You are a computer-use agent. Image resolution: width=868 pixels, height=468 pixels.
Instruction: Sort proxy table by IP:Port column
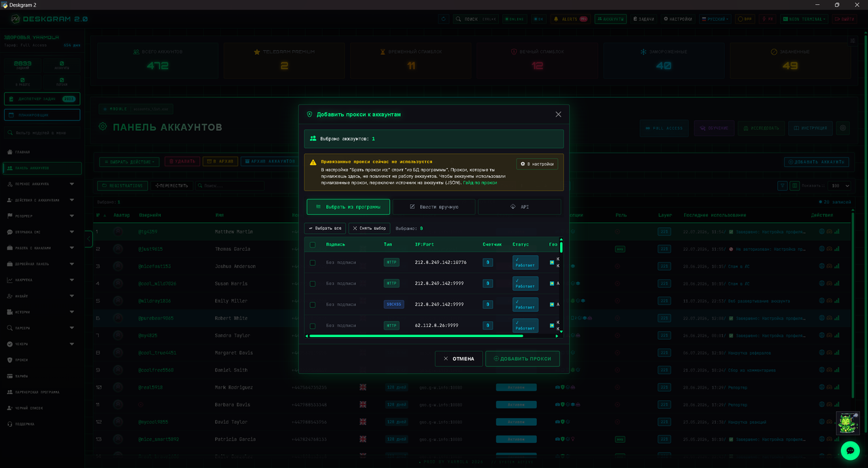tap(425, 245)
